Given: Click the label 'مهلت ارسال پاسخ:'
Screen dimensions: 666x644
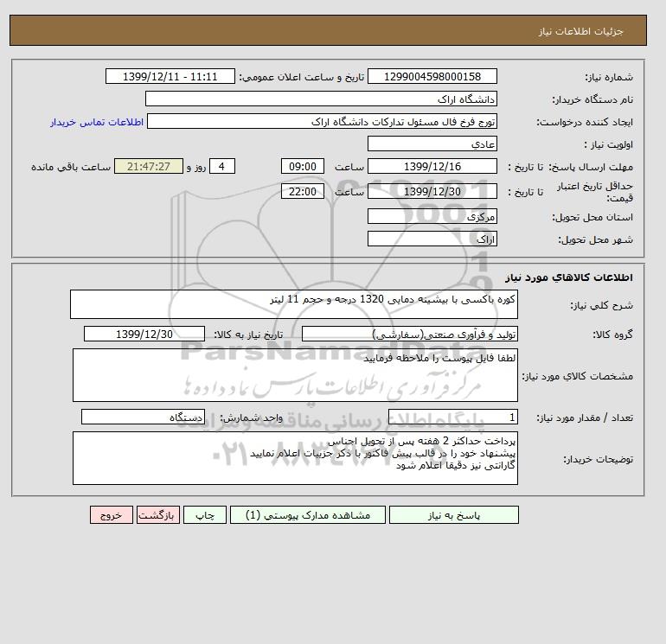Looking at the screenshot, I should [591, 167].
